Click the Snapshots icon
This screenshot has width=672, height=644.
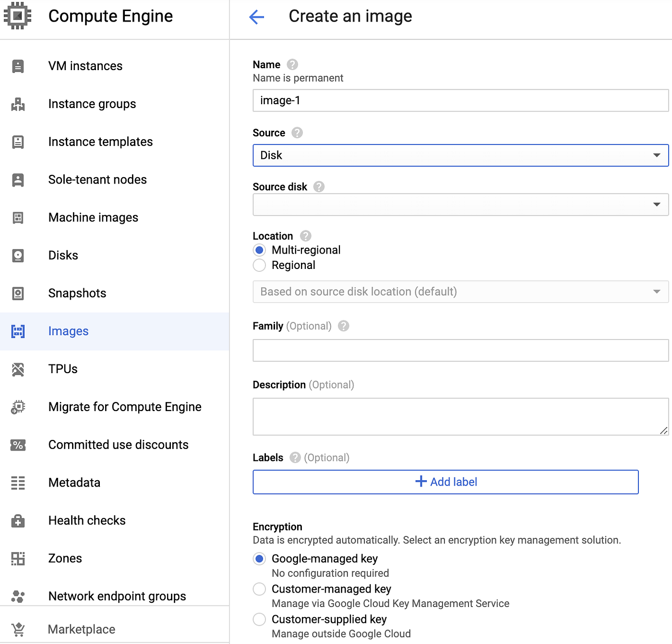(18, 293)
